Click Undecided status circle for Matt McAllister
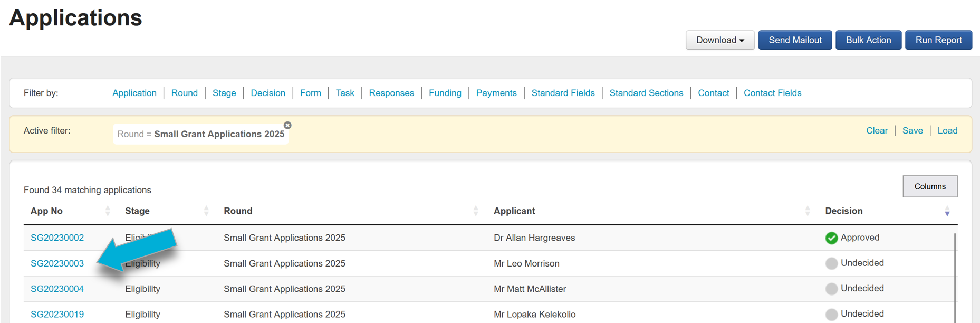 point(831,289)
